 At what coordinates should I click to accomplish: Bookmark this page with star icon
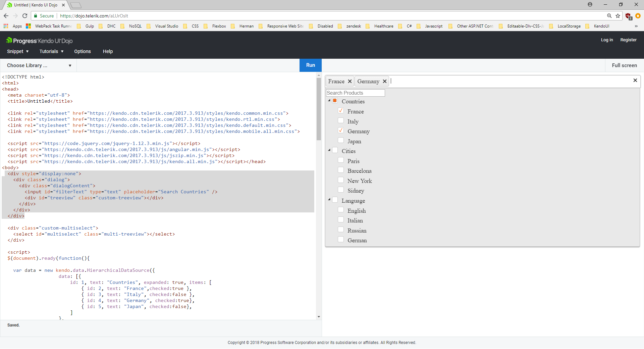pos(618,16)
